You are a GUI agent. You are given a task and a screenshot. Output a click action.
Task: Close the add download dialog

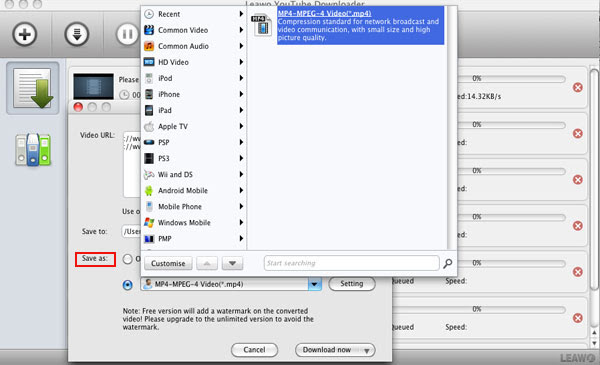pyautogui.click(x=78, y=107)
